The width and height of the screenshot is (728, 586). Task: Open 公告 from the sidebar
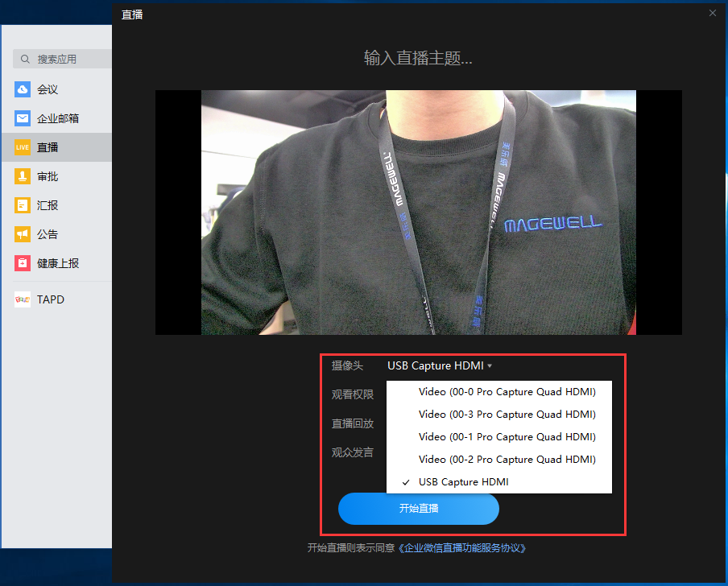tap(56, 234)
